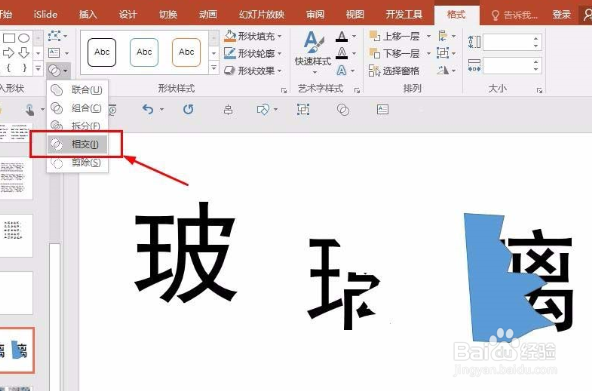
Task: Click the undo arrow in toolbar
Action: pos(148,109)
